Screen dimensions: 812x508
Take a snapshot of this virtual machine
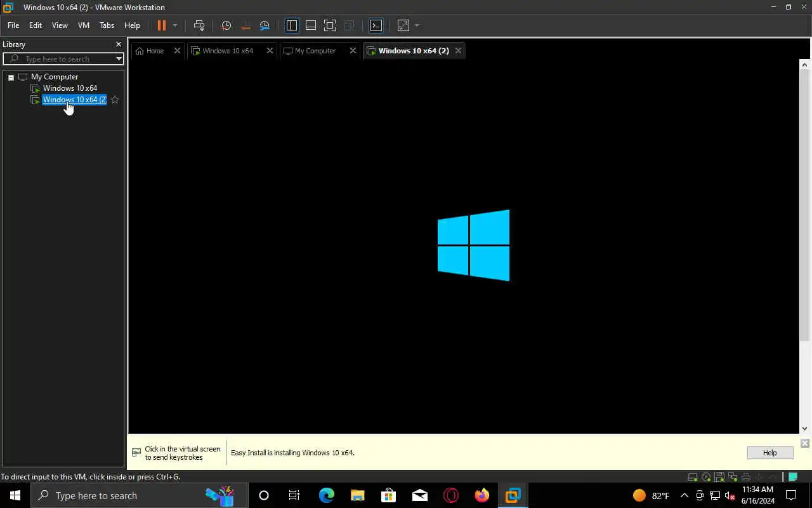[226, 25]
